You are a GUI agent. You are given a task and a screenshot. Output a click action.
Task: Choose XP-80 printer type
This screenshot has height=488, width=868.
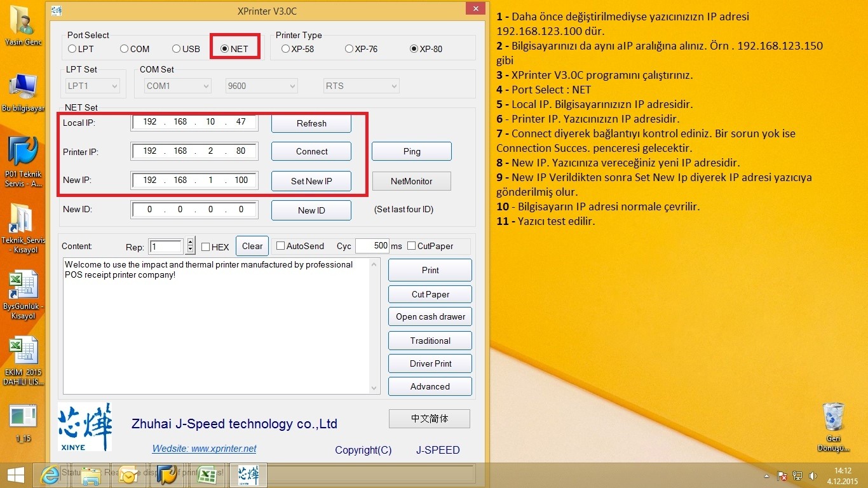tap(426, 49)
